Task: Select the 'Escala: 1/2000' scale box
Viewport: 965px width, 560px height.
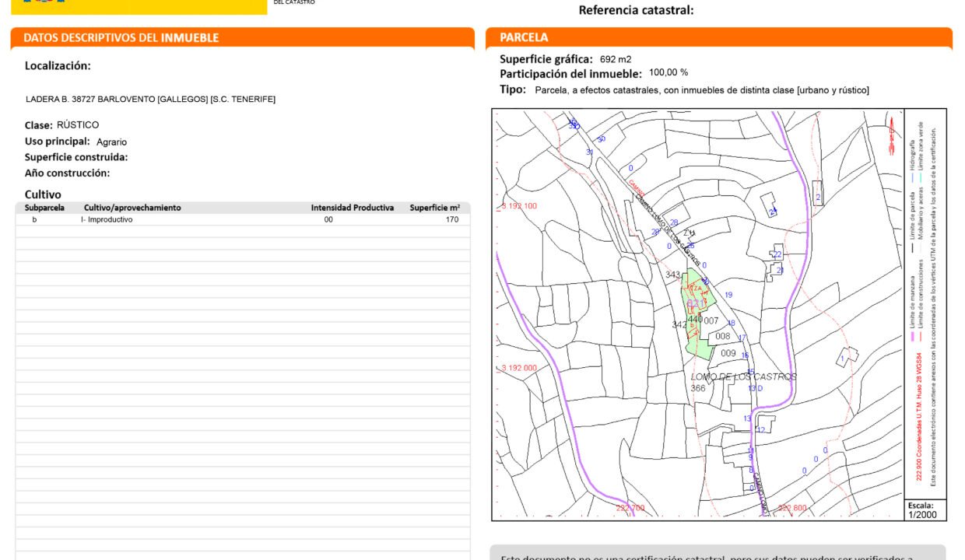Action: click(x=925, y=510)
